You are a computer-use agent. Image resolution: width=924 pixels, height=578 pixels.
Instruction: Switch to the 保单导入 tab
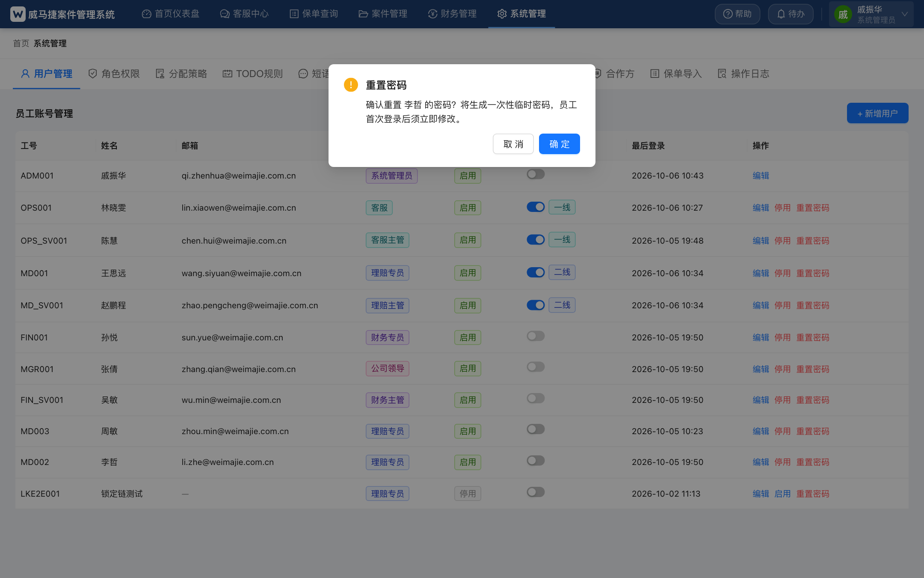(x=676, y=74)
